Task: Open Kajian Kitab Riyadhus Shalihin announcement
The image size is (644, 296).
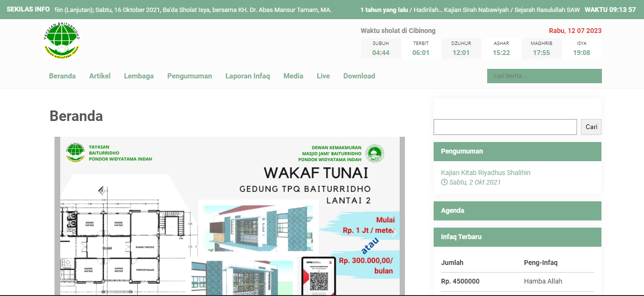Action: coord(485,173)
